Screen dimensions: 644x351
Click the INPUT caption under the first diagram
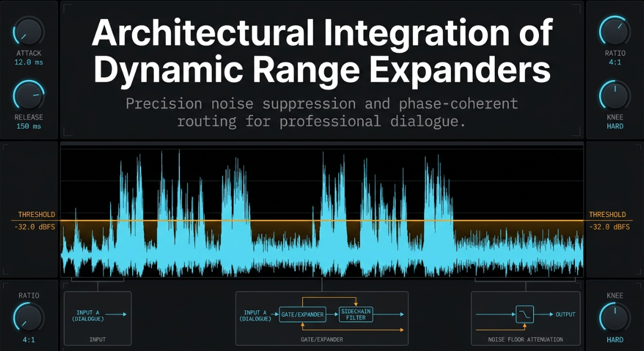coord(97,339)
